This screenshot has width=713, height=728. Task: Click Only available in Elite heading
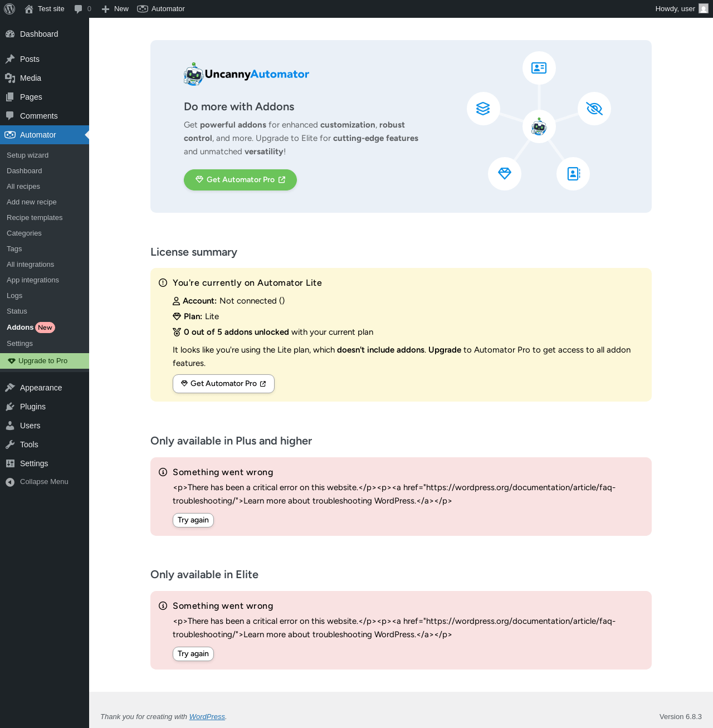pyautogui.click(x=204, y=575)
